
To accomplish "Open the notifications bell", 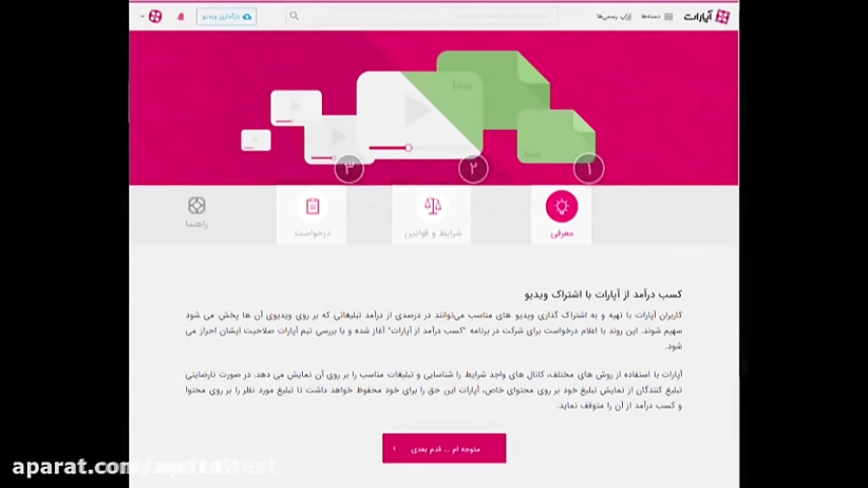I will [x=180, y=16].
